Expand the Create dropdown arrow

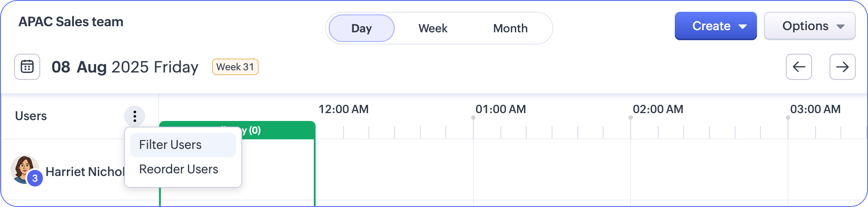(743, 27)
